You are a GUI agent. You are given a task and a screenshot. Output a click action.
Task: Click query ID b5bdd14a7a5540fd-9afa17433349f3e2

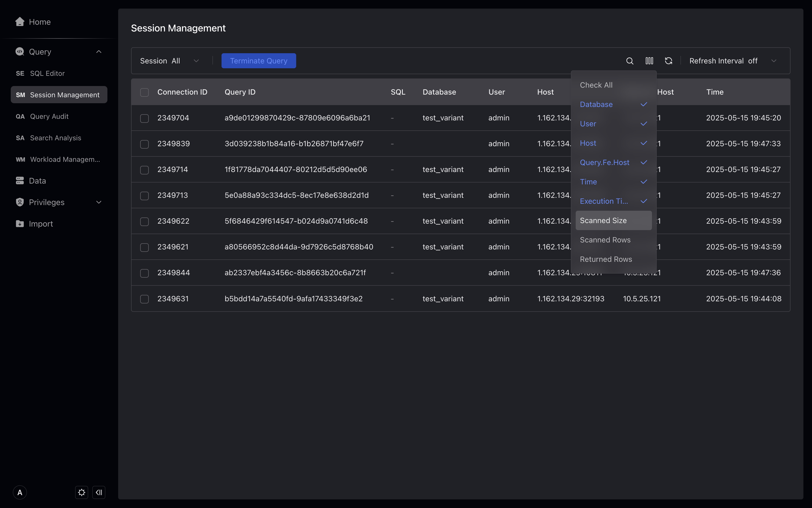(293, 299)
